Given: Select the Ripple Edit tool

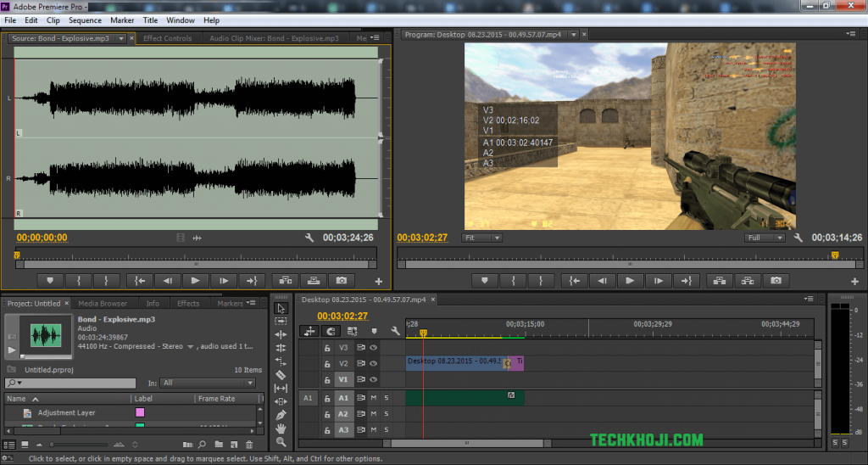Looking at the screenshot, I should (x=281, y=335).
